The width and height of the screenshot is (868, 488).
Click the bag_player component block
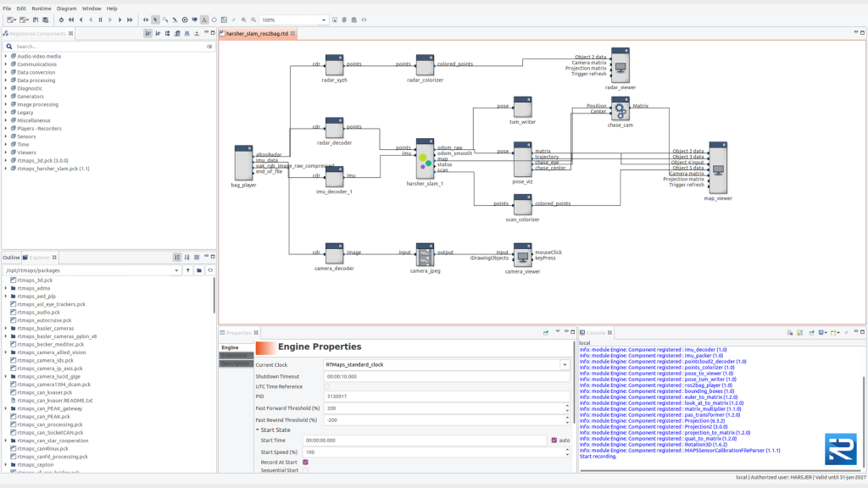pyautogui.click(x=243, y=163)
